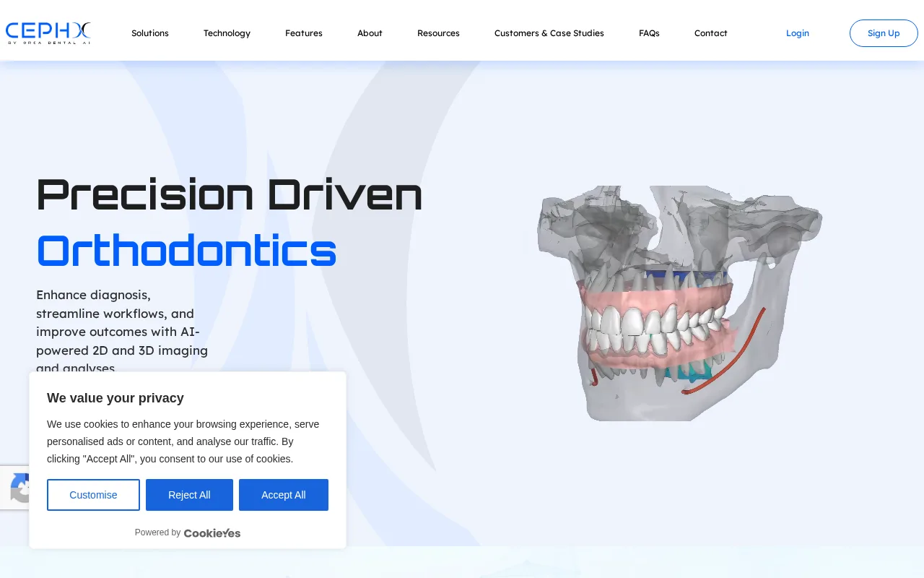The image size is (924, 578).
Task: Go to Customers & Case Studies
Action: [x=549, y=33]
